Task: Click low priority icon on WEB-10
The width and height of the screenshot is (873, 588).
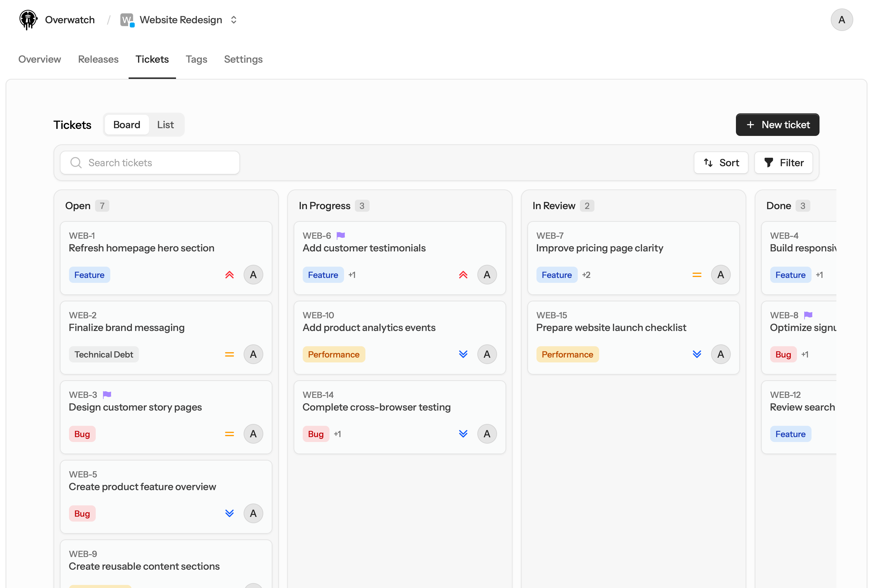Action: tap(463, 354)
